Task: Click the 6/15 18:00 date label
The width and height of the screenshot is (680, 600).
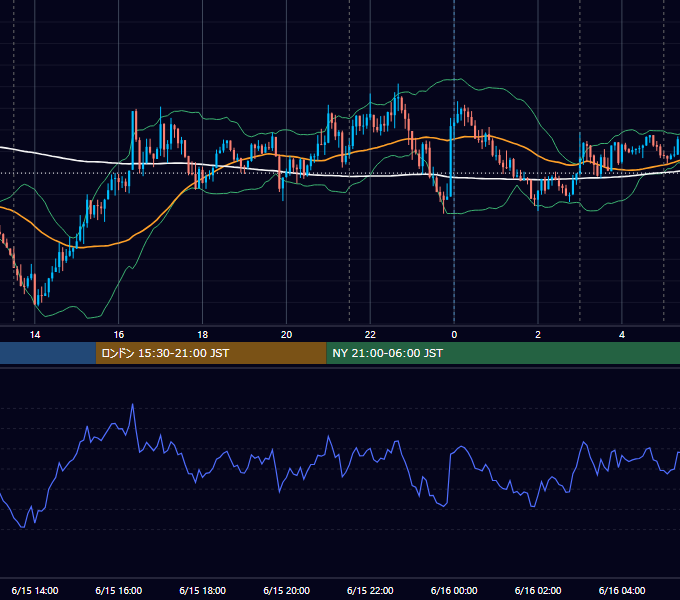Action: 203,590
